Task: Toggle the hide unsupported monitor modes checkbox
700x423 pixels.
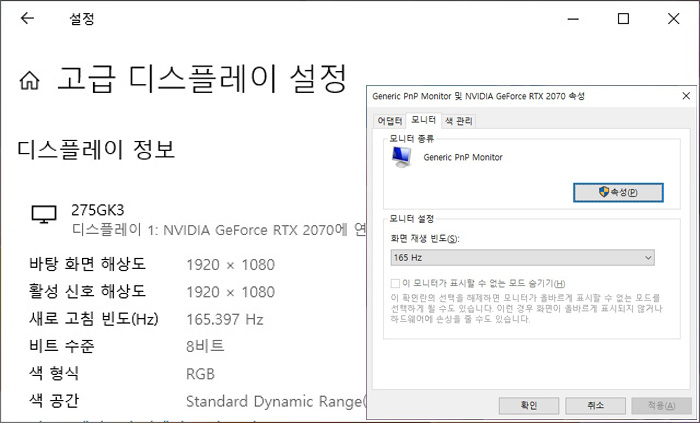Action: point(396,283)
